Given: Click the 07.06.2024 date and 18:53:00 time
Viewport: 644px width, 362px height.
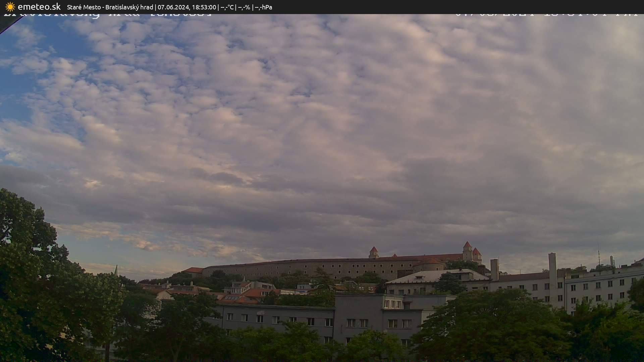Looking at the screenshot, I should coord(187,7).
